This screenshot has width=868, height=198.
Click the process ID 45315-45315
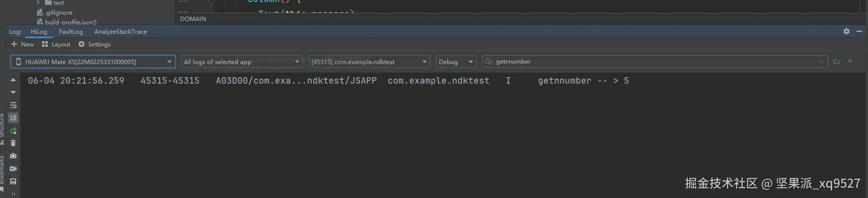pyautogui.click(x=170, y=81)
